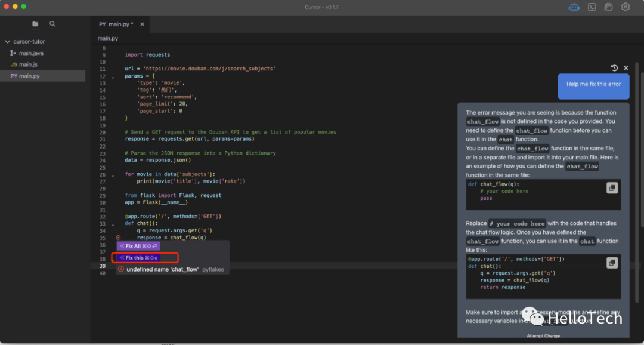Click the Fix All button
The image size is (644, 345).
click(x=138, y=246)
